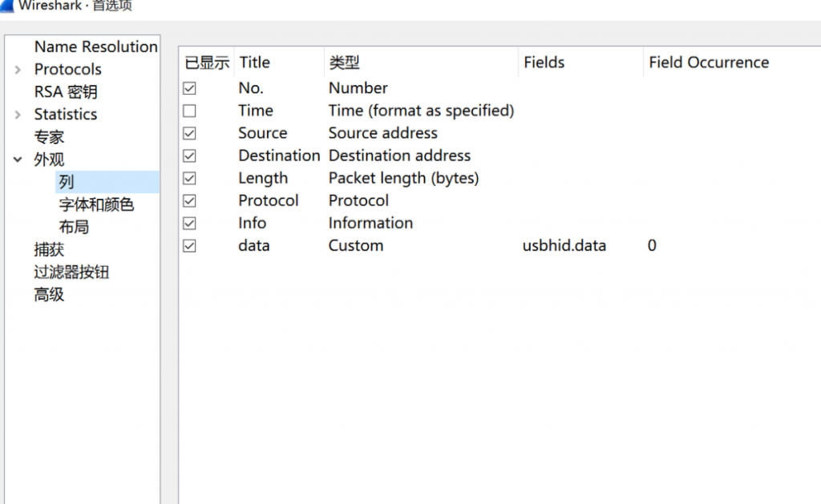Click the Title column header
The width and height of the screenshot is (821, 504).
tap(255, 62)
